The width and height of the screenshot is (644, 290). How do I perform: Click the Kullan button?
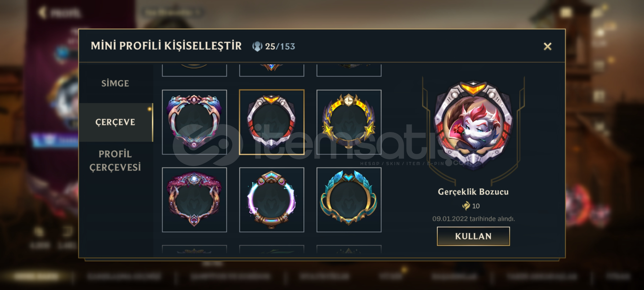473,236
